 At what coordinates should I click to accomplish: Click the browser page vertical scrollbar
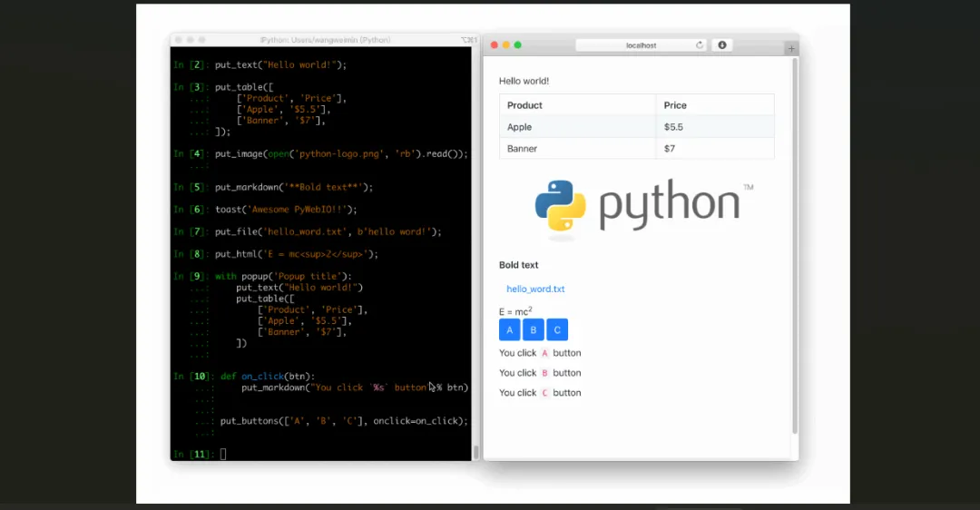coord(795,246)
